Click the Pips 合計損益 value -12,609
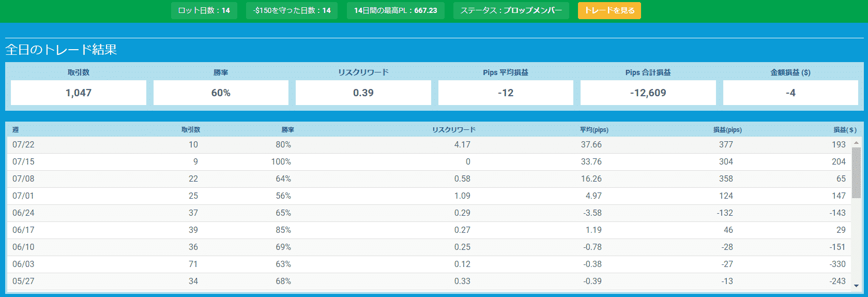This screenshot has height=297, width=868. [x=648, y=93]
